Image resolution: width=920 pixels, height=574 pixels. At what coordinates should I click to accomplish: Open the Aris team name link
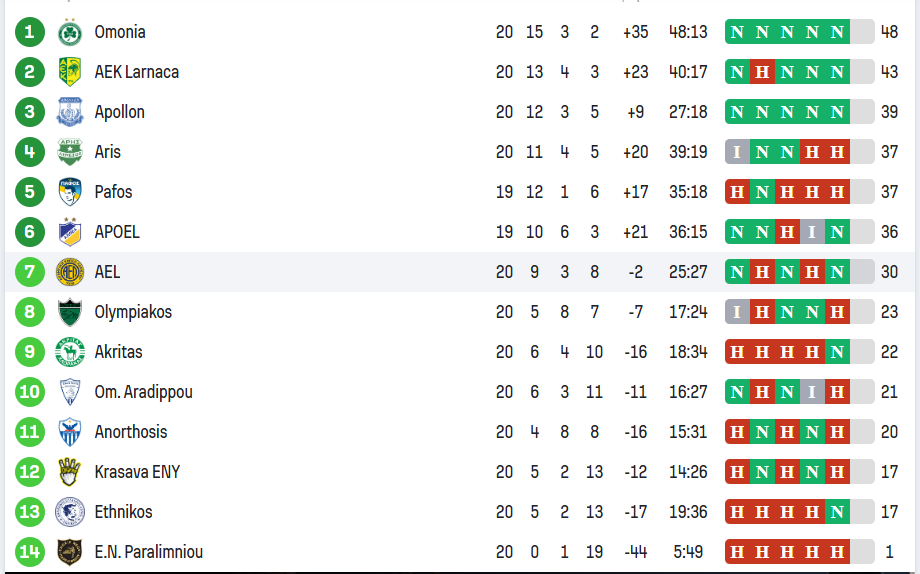107,152
